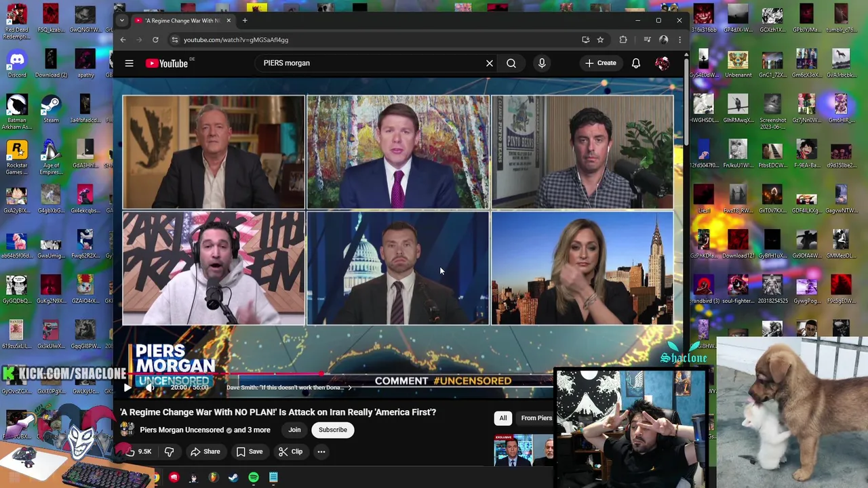Viewport: 868px width, 488px height.
Task: Select Age of Empires desktop shortcut
Action: [51, 157]
